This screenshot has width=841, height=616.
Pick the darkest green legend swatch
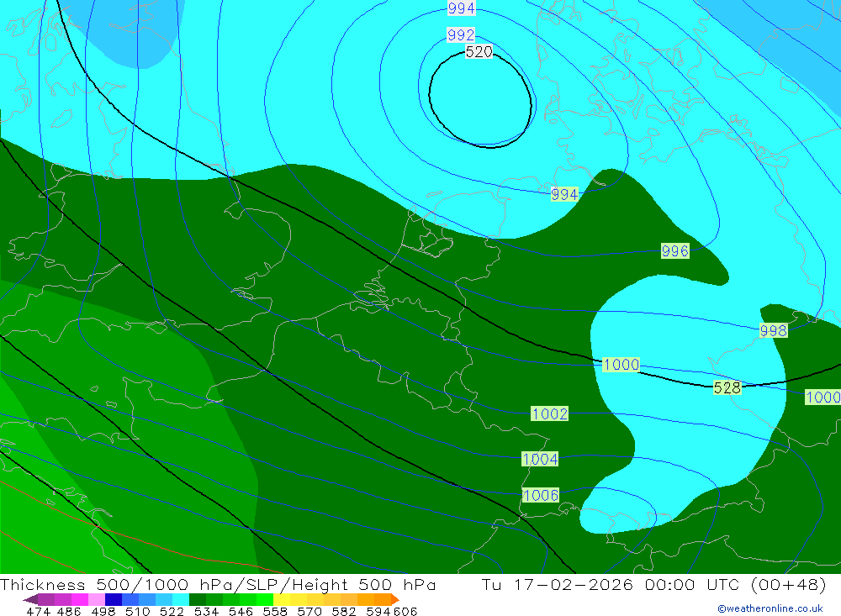(198, 599)
